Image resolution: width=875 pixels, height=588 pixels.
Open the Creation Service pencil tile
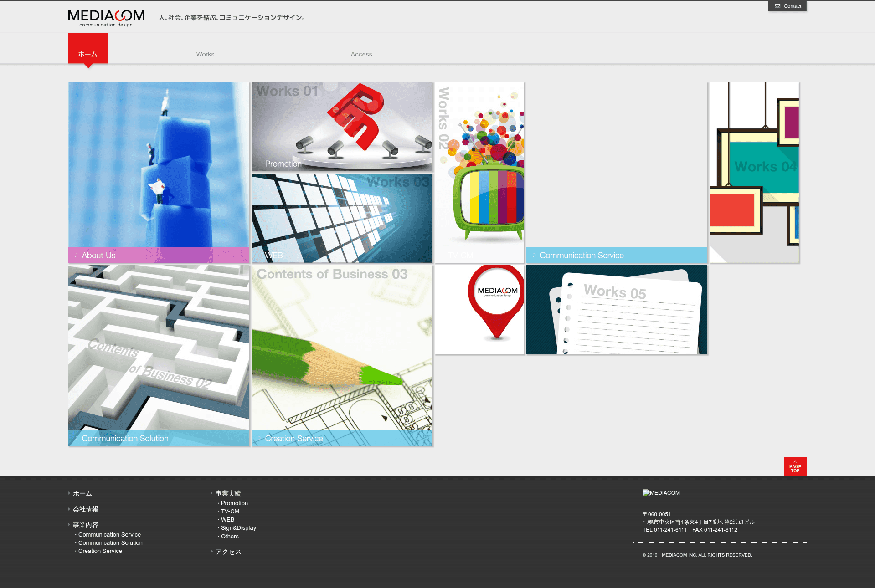pos(342,356)
